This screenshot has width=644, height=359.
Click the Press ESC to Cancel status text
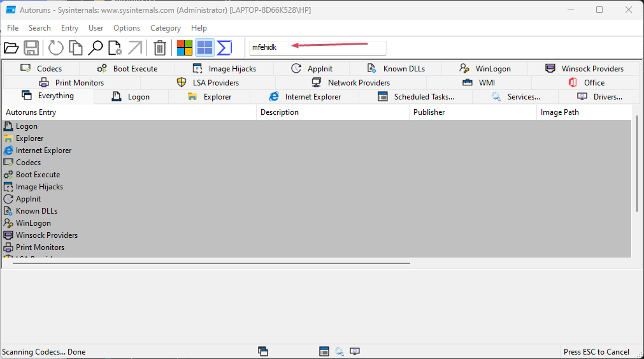pos(596,352)
